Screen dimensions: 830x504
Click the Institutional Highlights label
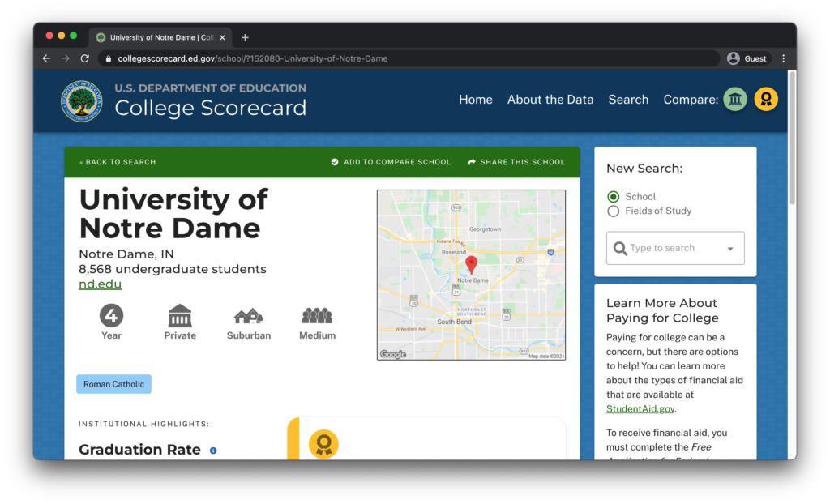click(x=144, y=424)
